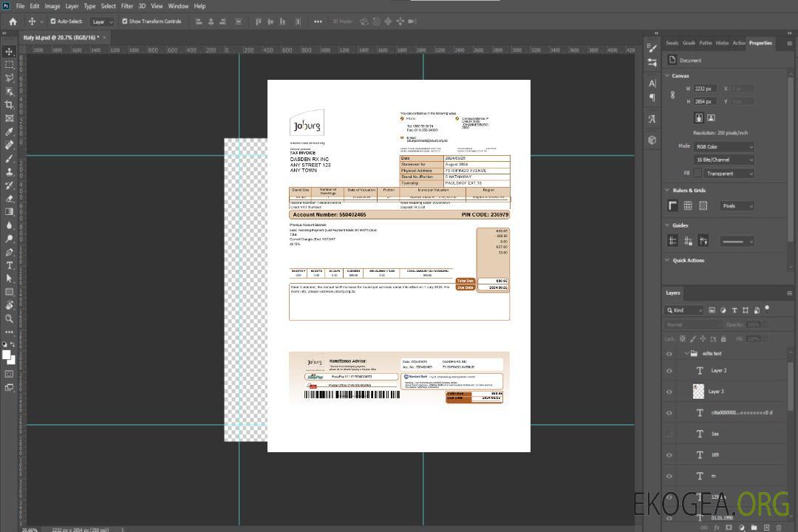Select the Lasso tool
Screen dimensions: 798x532
coord(10,78)
